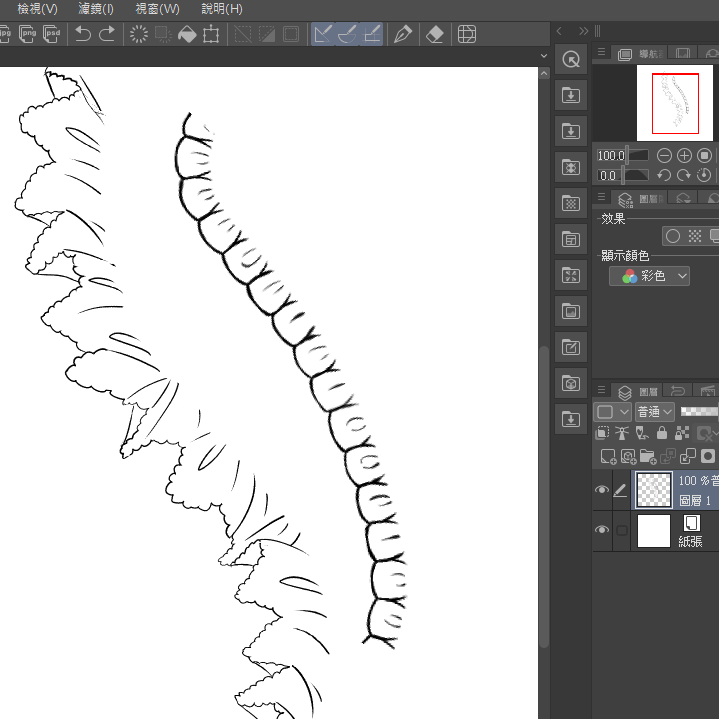Screen dimensions: 719x719
Task: Open the 檢視(V) menu
Action: tap(37, 9)
